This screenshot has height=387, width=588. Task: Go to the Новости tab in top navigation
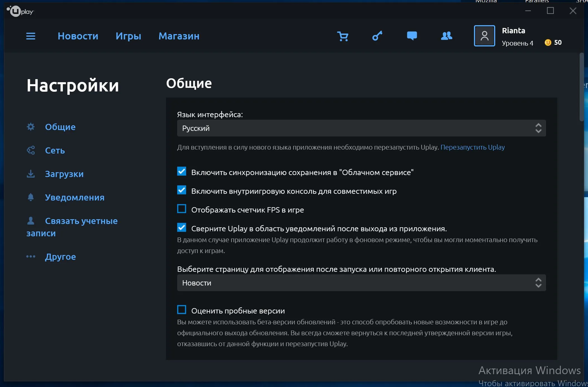(78, 36)
